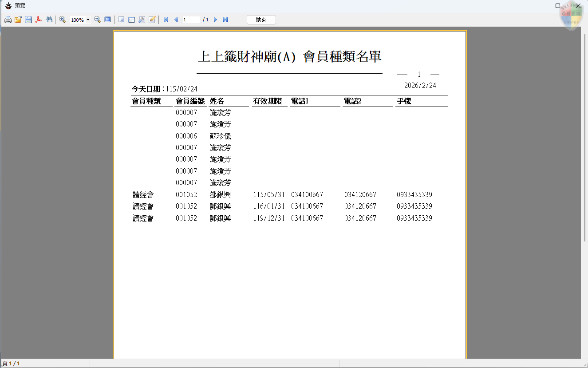Open page settings wrench icon

[142, 20]
